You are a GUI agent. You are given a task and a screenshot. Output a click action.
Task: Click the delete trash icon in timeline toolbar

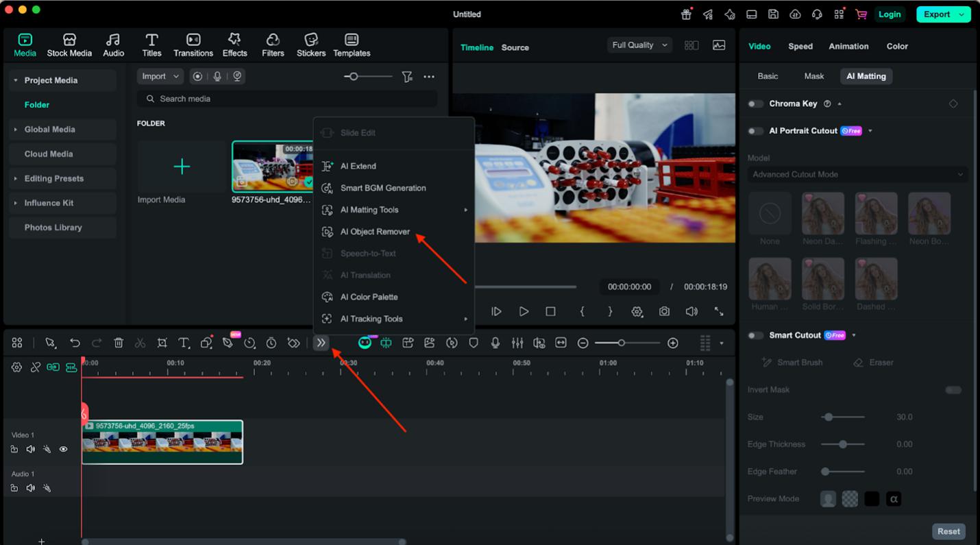(x=119, y=343)
